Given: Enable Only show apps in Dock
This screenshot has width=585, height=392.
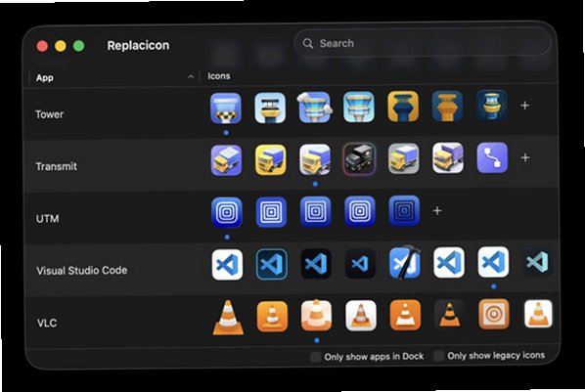Looking at the screenshot, I should (x=316, y=357).
